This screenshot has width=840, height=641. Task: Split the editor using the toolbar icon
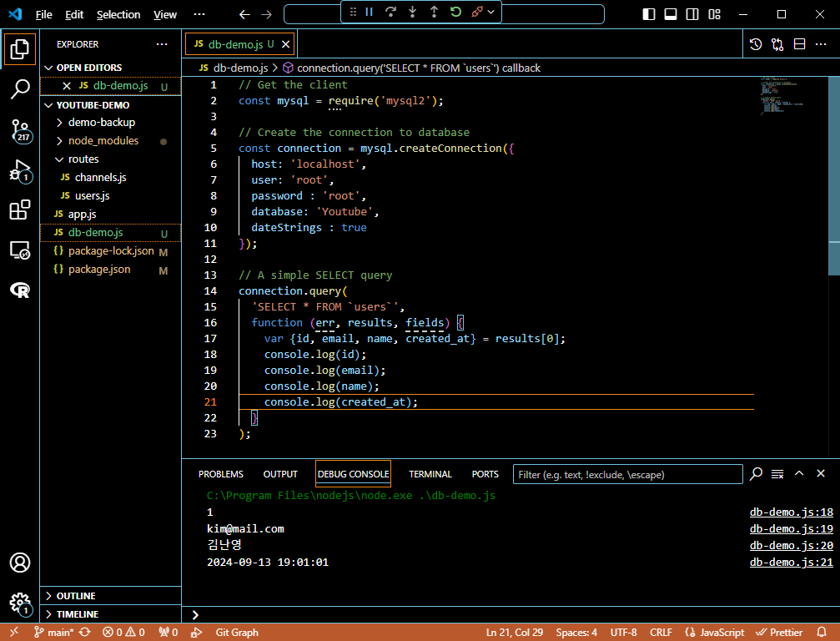799,44
